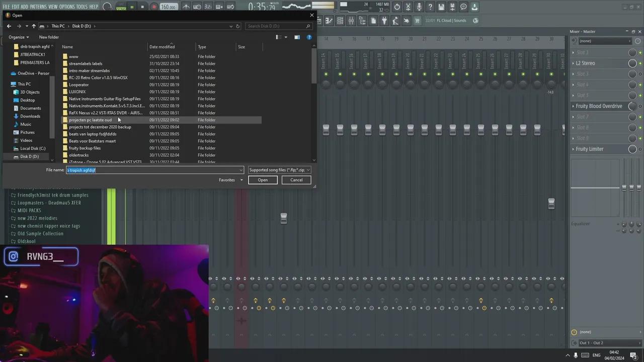The width and height of the screenshot is (644, 362).
Task: Click the globe icon beside FL Cloud Sounds
Action: tap(475, 21)
